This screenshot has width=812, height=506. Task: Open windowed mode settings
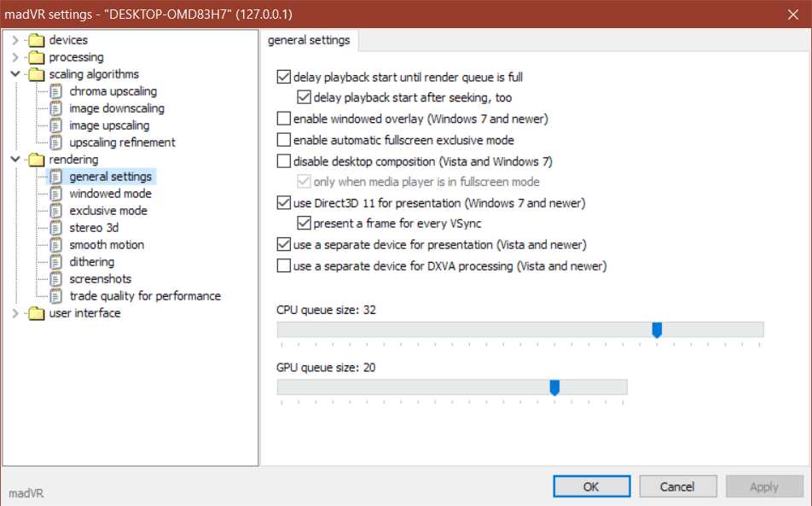click(x=110, y=194)
